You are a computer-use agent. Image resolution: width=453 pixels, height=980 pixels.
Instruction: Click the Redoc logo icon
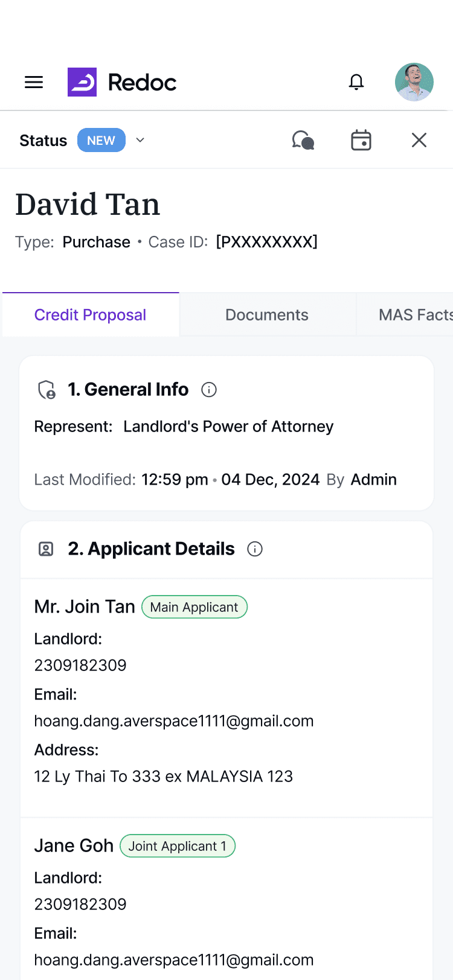pyautogui.click(x=82, y=82)
